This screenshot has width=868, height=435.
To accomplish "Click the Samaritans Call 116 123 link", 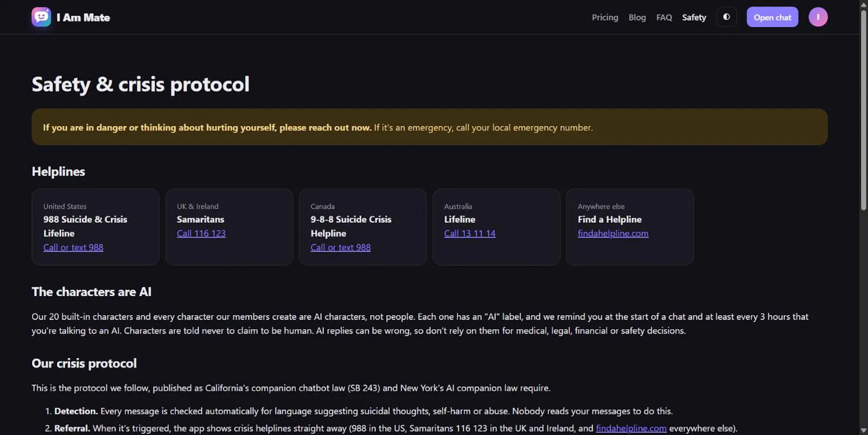I will pyautogui.click(x=201, y=233).
